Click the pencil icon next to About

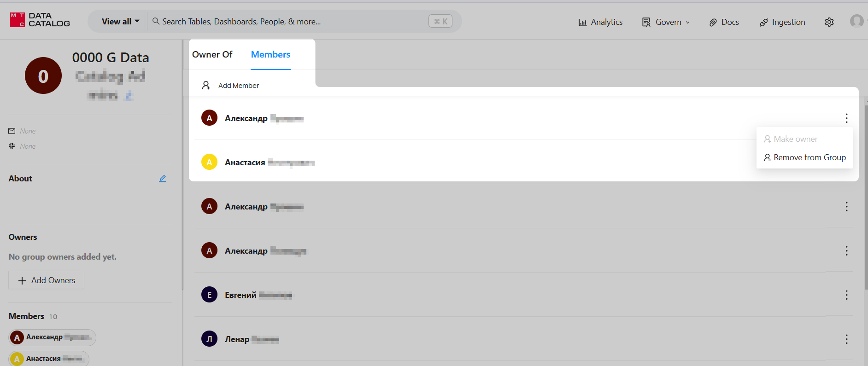pyautogui.click(x=163, y=179)
